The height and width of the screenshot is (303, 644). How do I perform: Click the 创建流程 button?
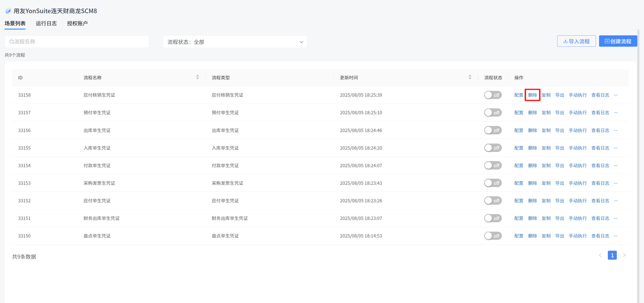pyautogui.click(x=618, y=41)
